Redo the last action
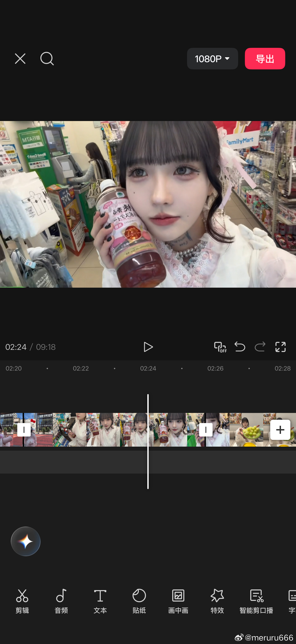Viewport: 296px width, 644px height. coord(260,347)
